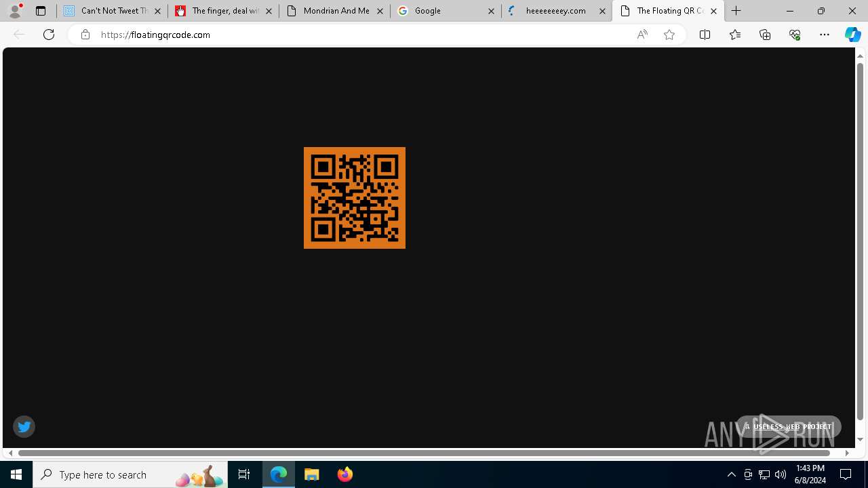Viewport: 868px width, 488px height.
Task: Switch to the Mondrian And Me tab
Action: (x=335, y=11)
